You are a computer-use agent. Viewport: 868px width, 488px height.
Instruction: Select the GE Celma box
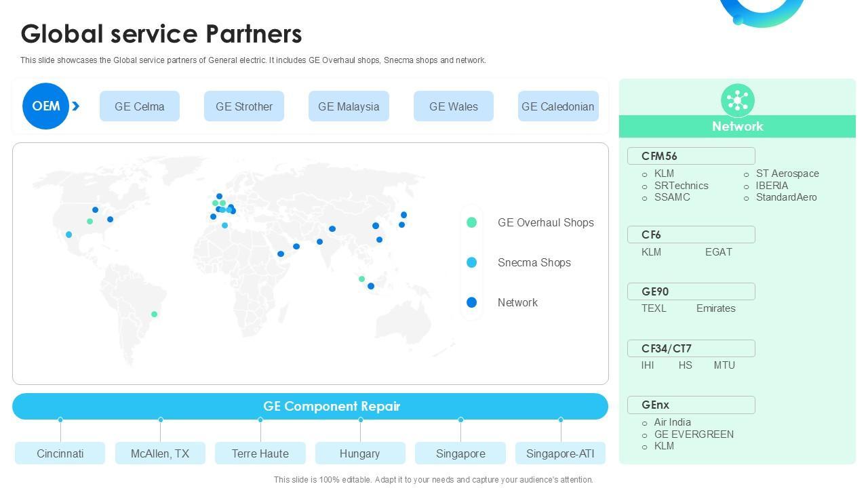click(140, 106)
